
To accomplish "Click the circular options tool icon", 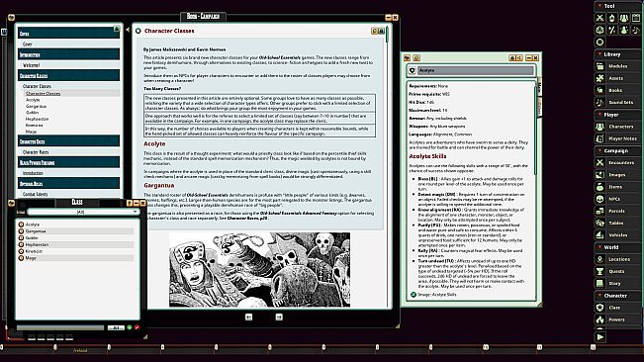I will (600, 42).
